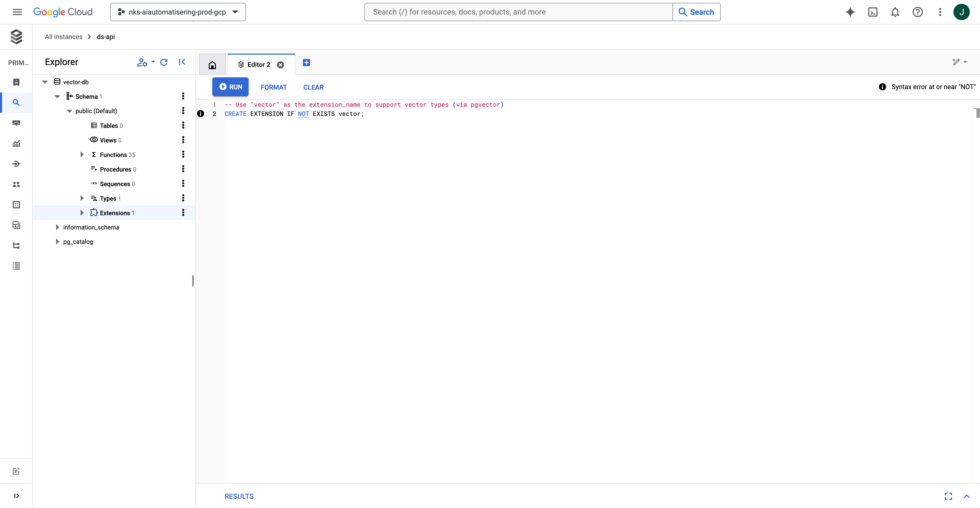Open the notifications bell
The image size is (980, 508).
point(895,12)
